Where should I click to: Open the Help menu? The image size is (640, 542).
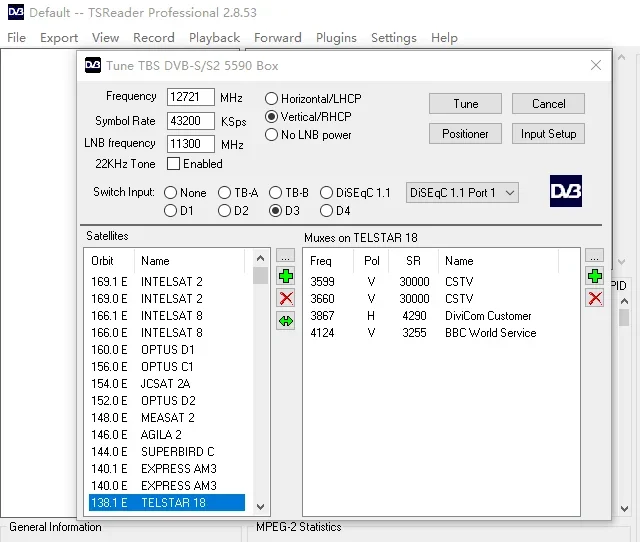(444, 38)
